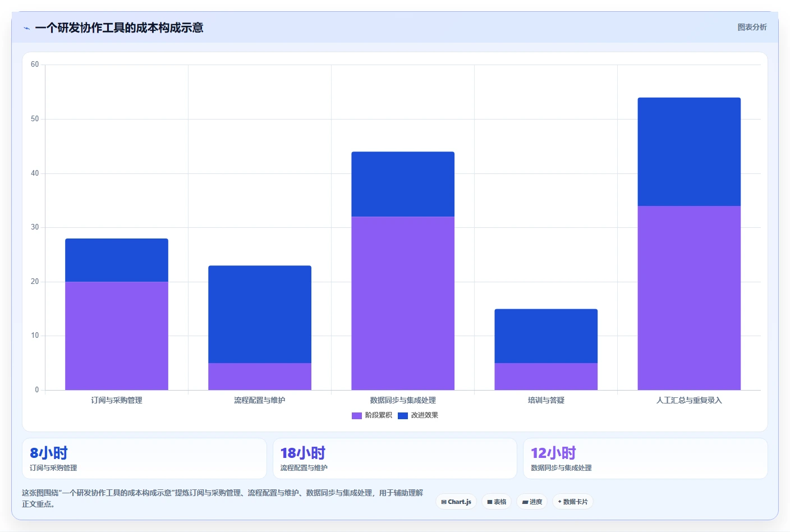The image size is (790, 532).
Task: Click the icon in the 数据卡片 tag
Action: click(x=560, y=502)
